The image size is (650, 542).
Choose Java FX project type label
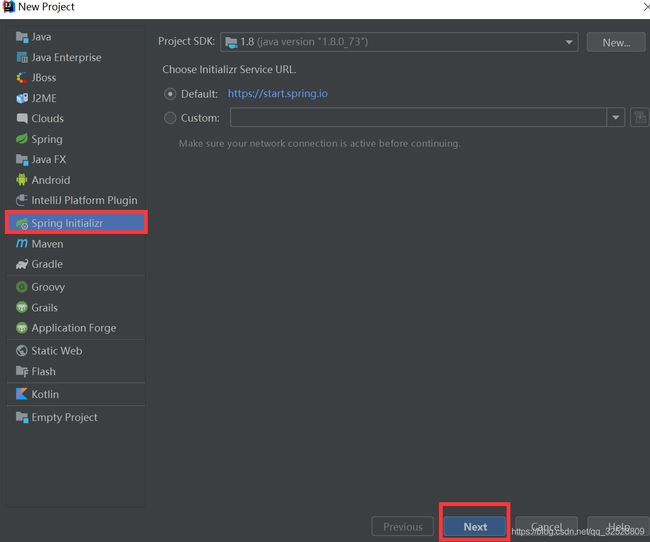[x=49, y=160]
